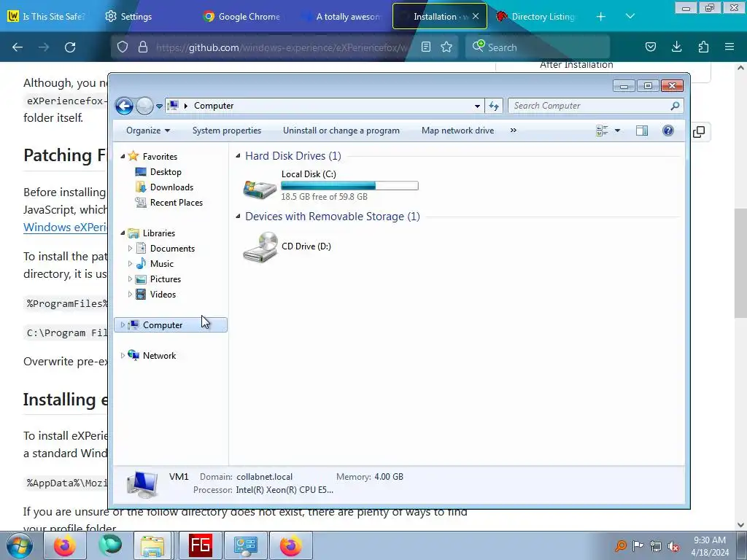Expand the Videos library
Viewport: 747px width, 560px height.
tap(130, 295)
